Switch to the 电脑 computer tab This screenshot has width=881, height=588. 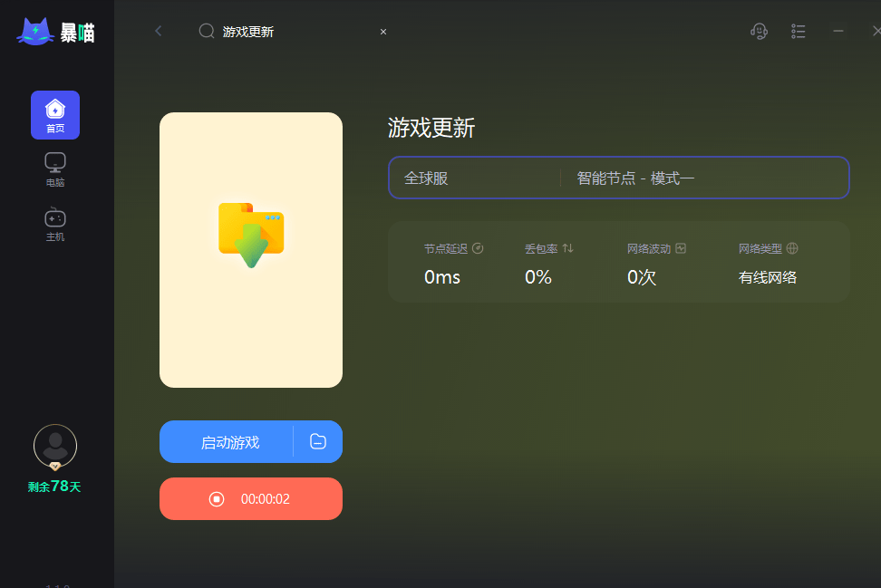(55, 169)
